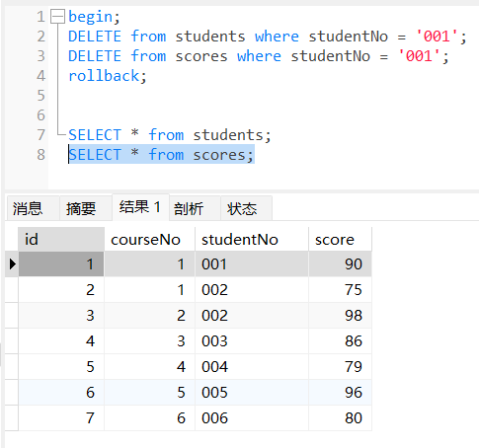The height and width of the screenshot is (448, 479).
Task: Select studentNo cell 006
Action: (252, 418)
